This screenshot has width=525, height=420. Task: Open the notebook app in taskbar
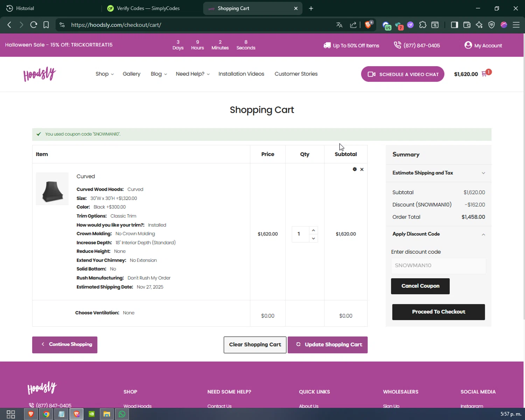61,414
